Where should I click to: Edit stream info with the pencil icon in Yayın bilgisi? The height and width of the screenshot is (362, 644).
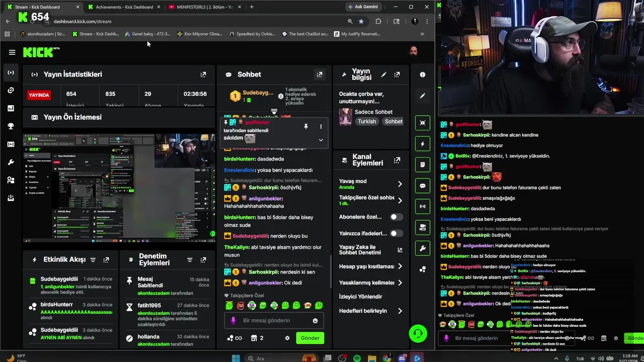(x=384, y=74)
